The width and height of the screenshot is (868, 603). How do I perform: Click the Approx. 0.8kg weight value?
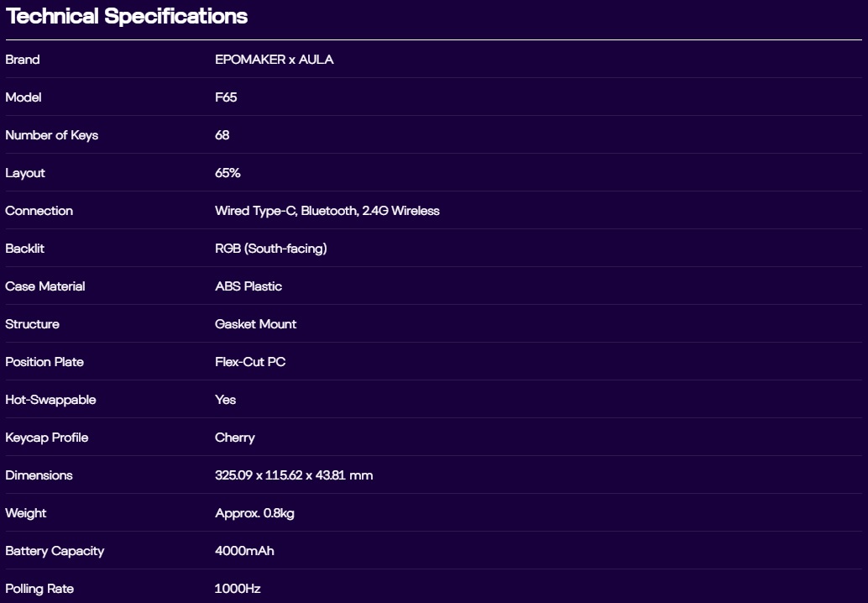[x=254, y=513]
